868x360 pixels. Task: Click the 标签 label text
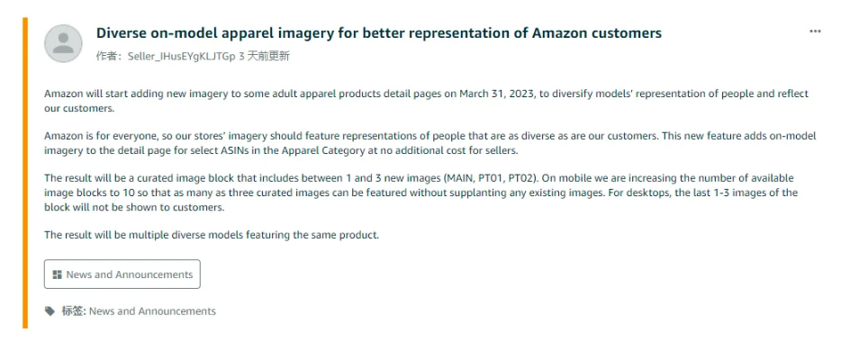click(x=74, y=311)
